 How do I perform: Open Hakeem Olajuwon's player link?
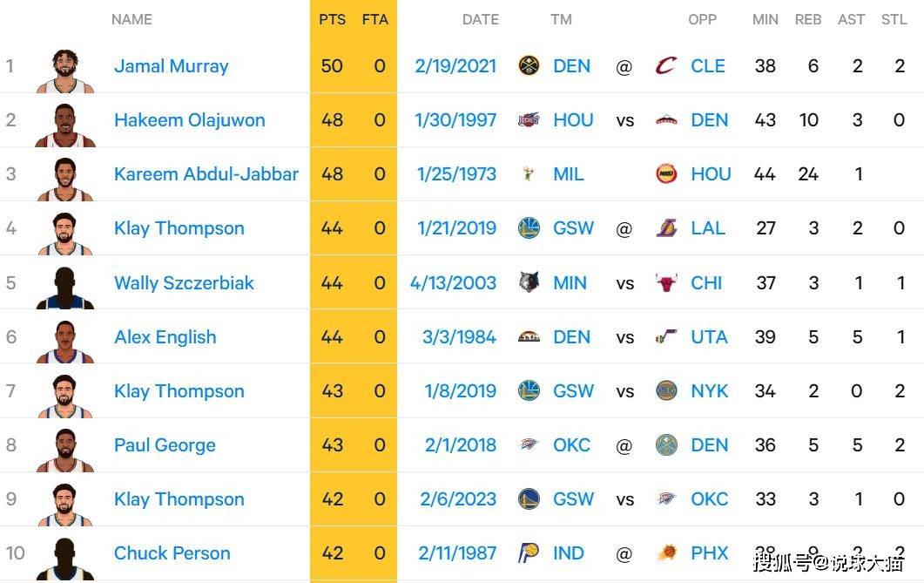click(190, 119)
